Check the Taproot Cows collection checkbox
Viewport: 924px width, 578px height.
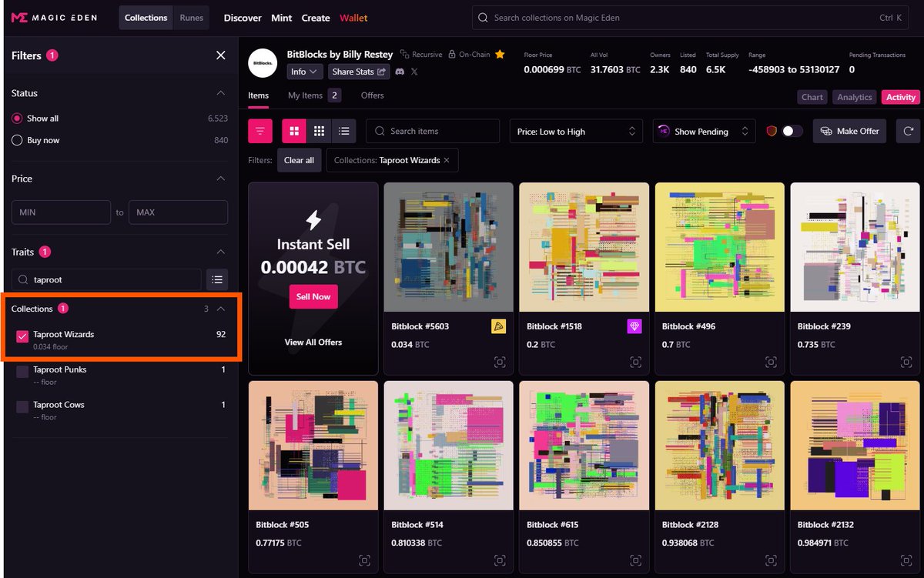pyautogui.click(x=22, y=406)
